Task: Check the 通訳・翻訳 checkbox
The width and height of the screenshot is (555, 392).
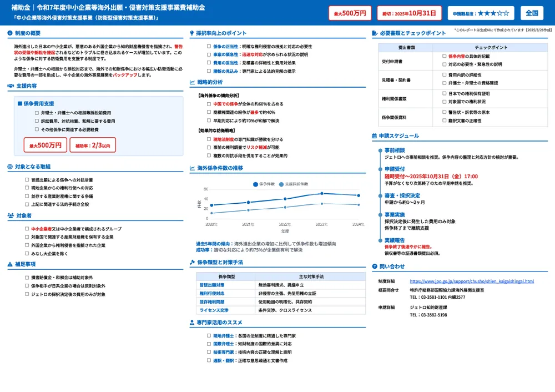Action: [209, 360]
